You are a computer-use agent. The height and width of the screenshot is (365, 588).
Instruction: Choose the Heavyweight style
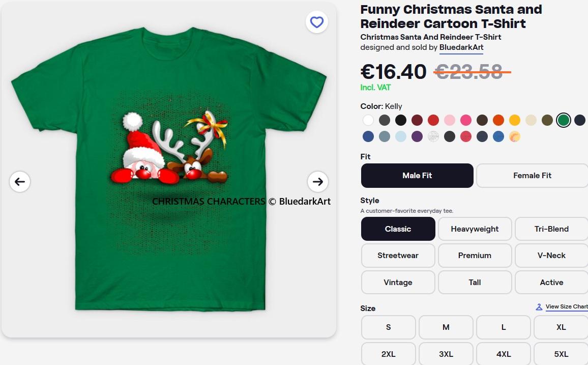pos(475,229)
